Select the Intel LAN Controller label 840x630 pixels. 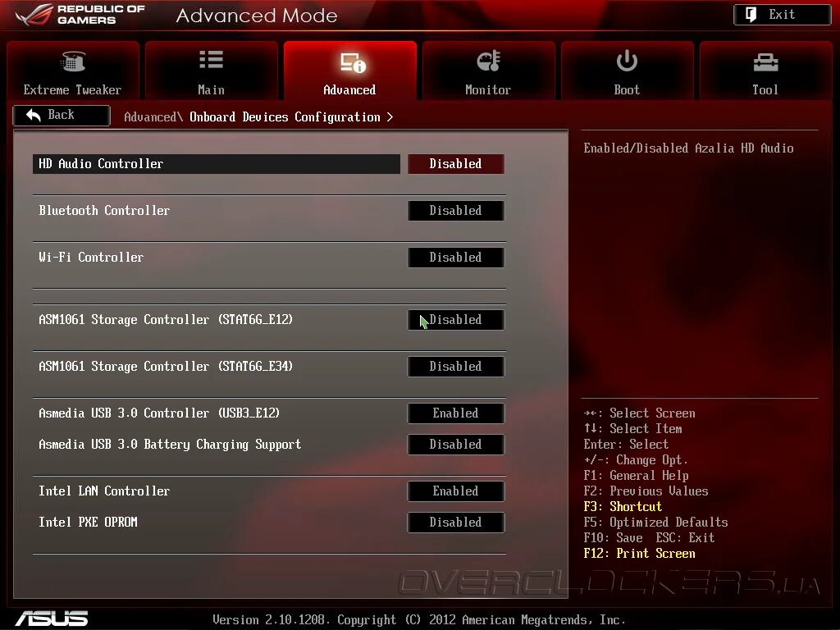point(104,491)
